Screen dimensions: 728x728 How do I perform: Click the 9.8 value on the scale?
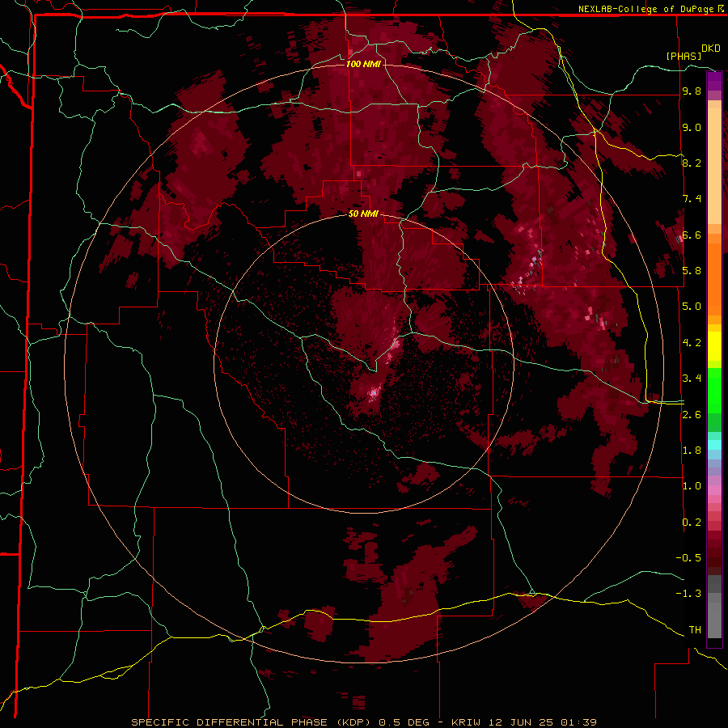[692, 91]
